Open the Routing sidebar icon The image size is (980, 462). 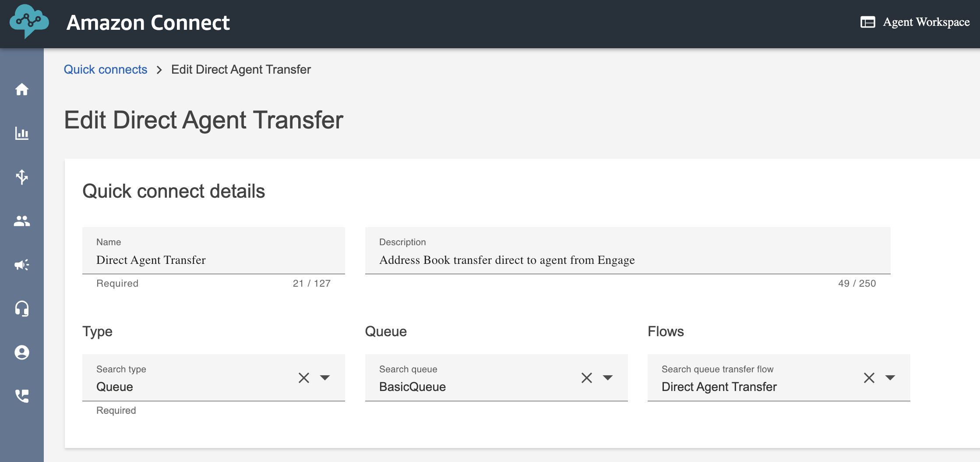pos(22,177)
